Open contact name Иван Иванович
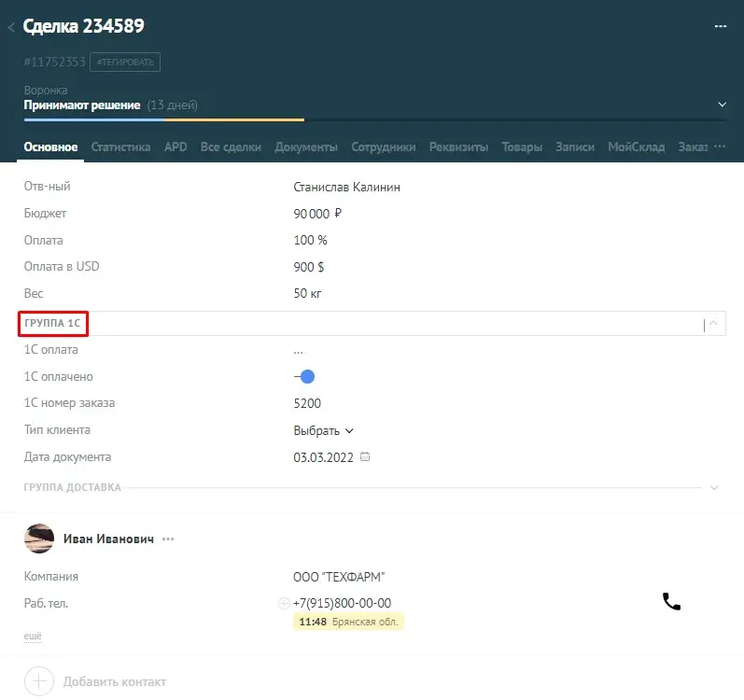The height and width of the screenshot is (700, 744). [108, 539]
